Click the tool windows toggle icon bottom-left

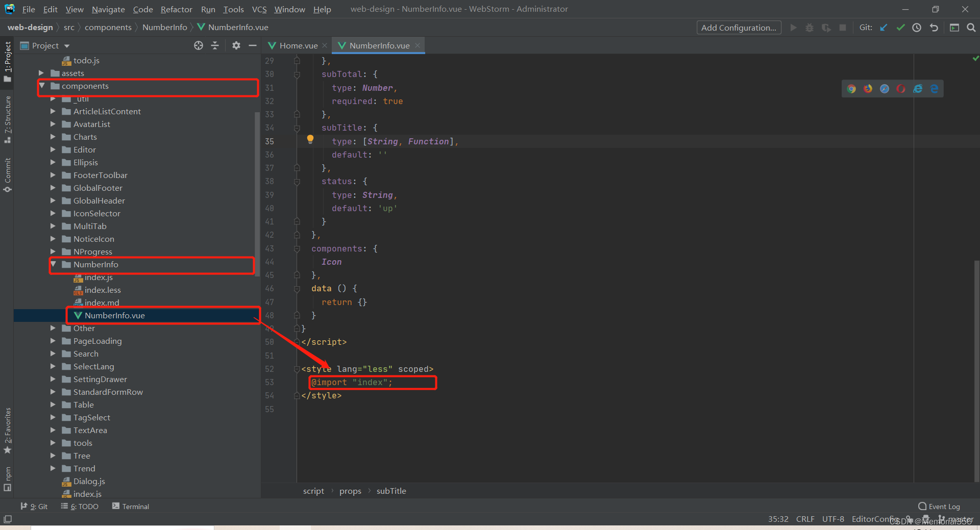(x=8, y=519)
